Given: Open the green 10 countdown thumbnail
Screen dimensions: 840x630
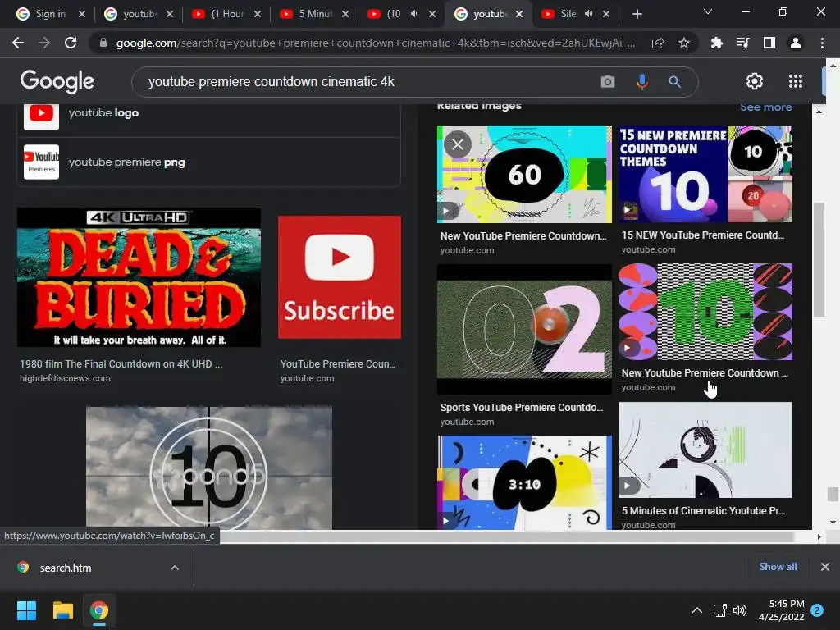Looking at the screenshot, I should pyautogui.click(x=705, y=311).
